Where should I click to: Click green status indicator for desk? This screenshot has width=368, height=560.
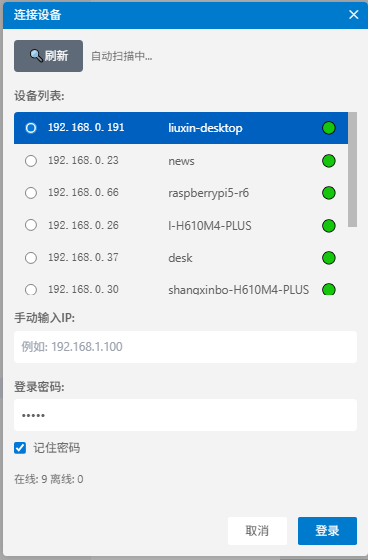click(329, 258)
